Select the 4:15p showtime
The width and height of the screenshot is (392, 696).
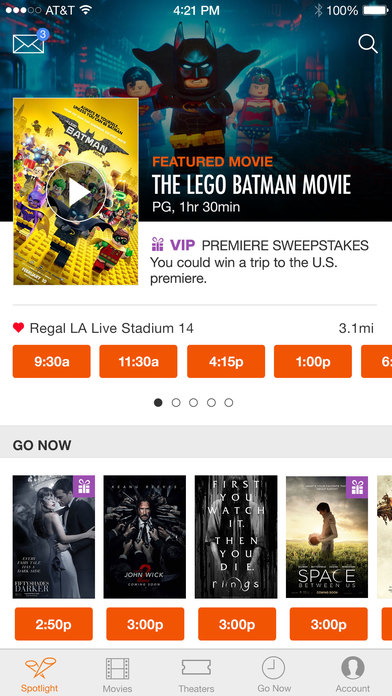pos(226,361)
